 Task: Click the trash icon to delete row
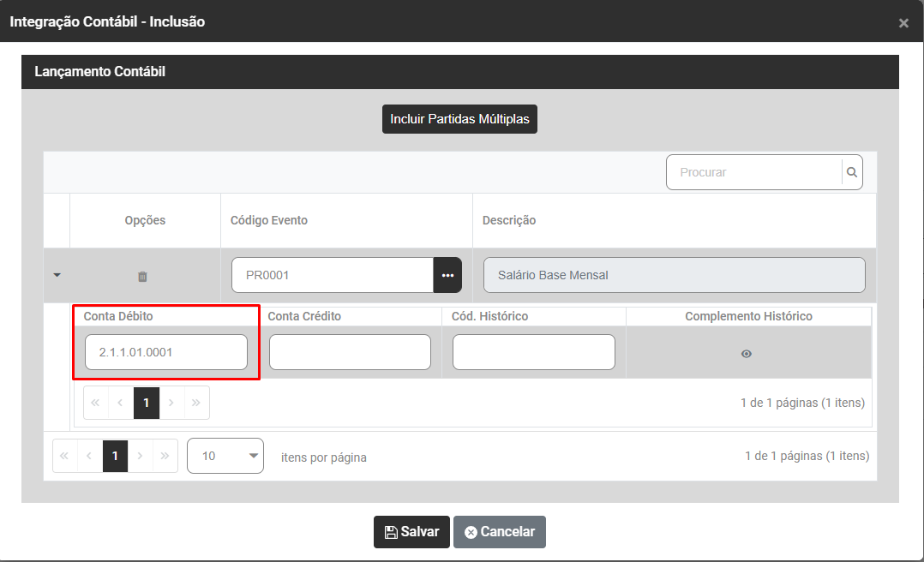(x=142, y=277)
